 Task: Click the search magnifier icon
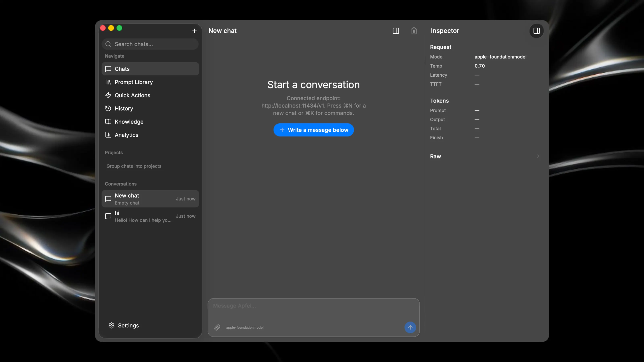(108, 44)
